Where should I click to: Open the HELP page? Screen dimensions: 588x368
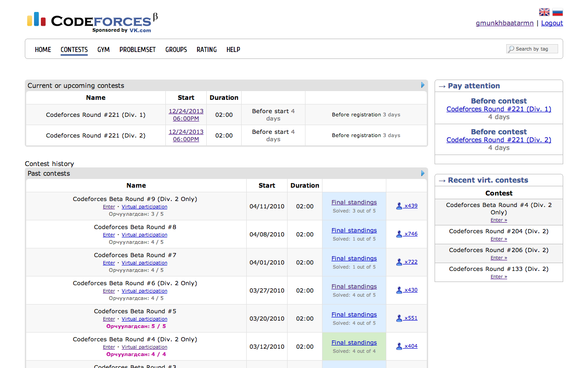pos(233,50)
